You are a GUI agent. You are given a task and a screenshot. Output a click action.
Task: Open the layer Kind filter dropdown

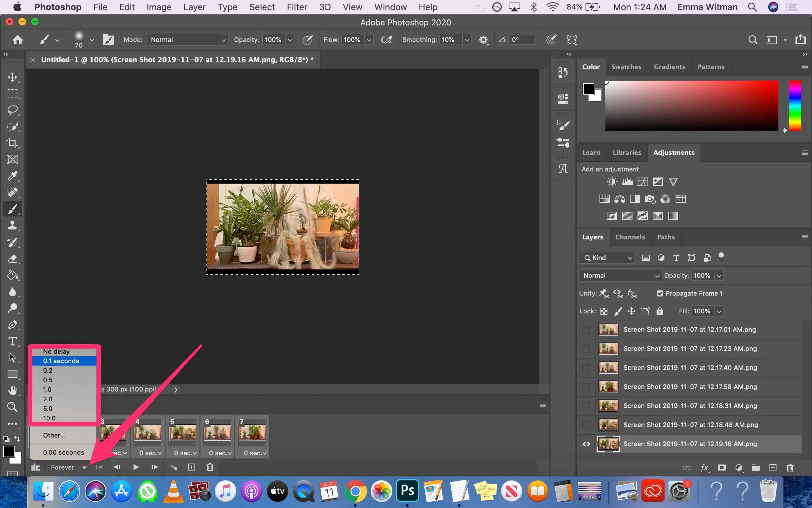click(x=607, y=258)
